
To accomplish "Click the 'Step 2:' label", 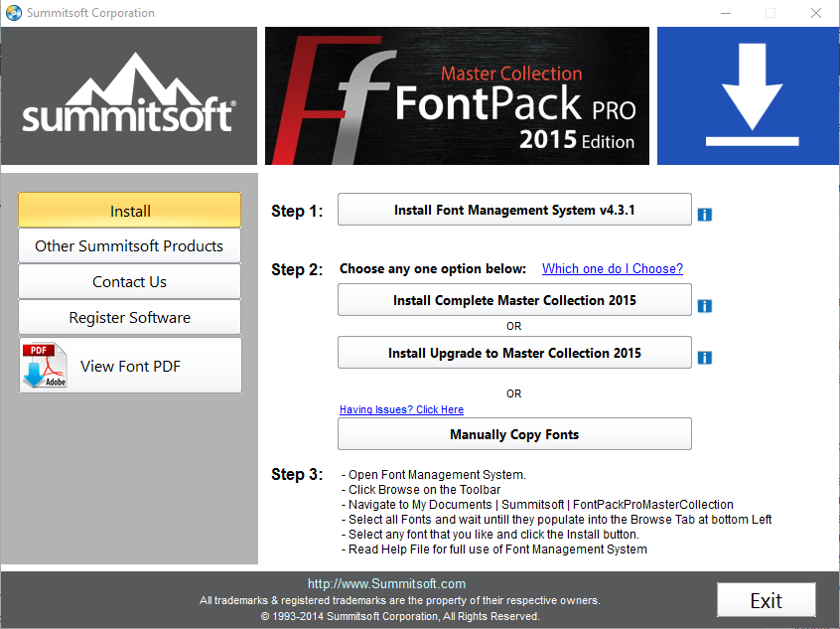I will coord(297,269).
